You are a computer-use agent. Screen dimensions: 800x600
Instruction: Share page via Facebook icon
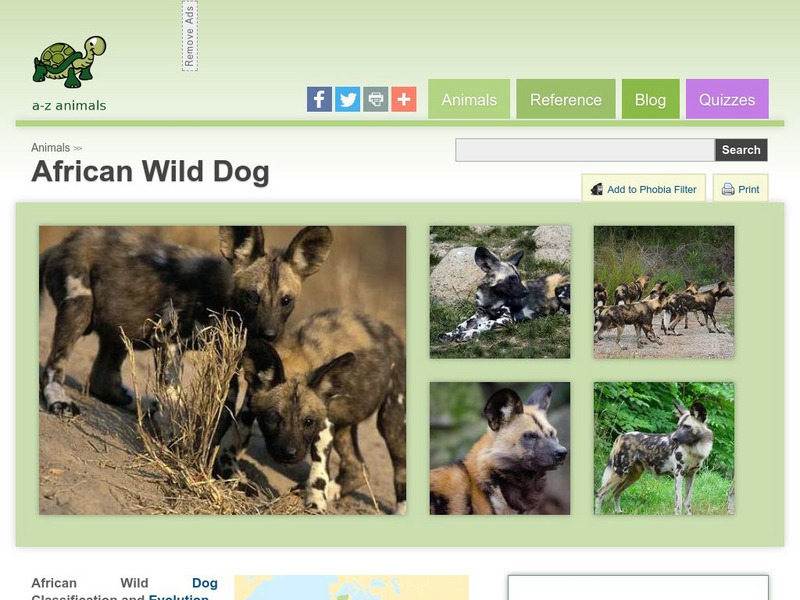pyautogui.click(x=319, y=99)
